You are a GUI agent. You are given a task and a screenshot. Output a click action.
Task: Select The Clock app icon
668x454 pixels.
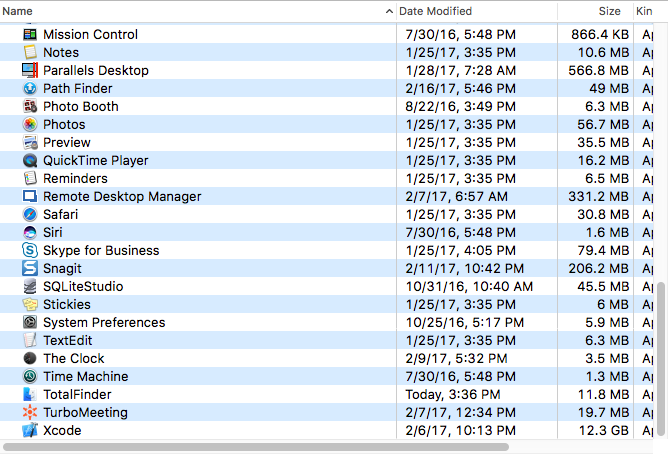(30, 359)
